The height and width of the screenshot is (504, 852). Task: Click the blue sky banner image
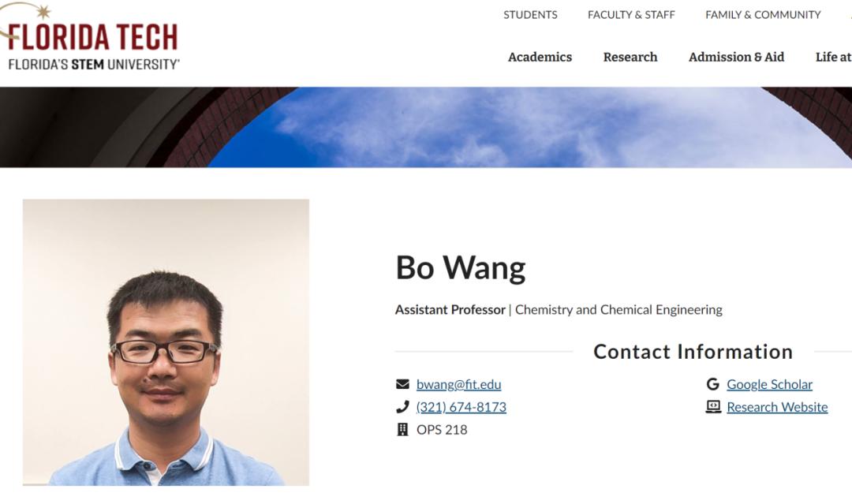pos(426,127)
